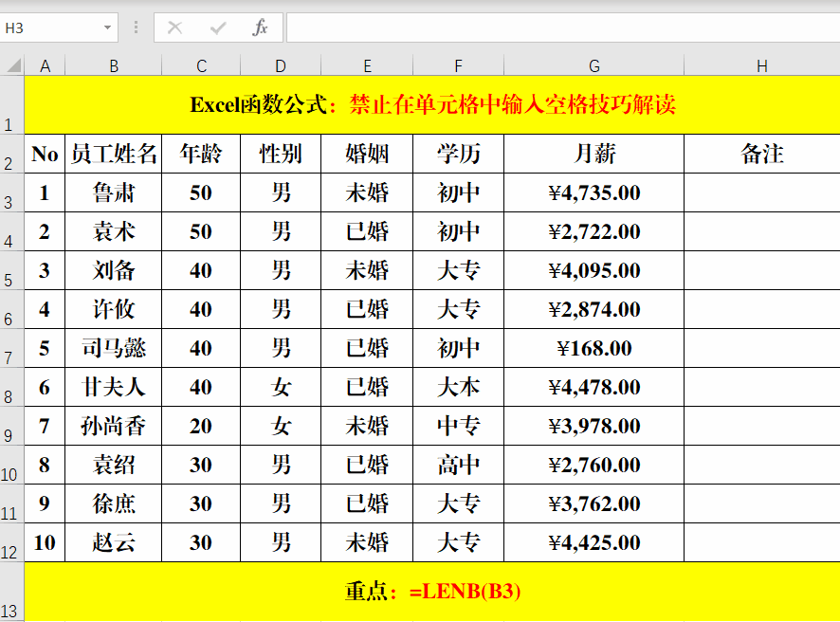
Task: Click the three-dot handle beside Name Box
Action: pos(137,27)
